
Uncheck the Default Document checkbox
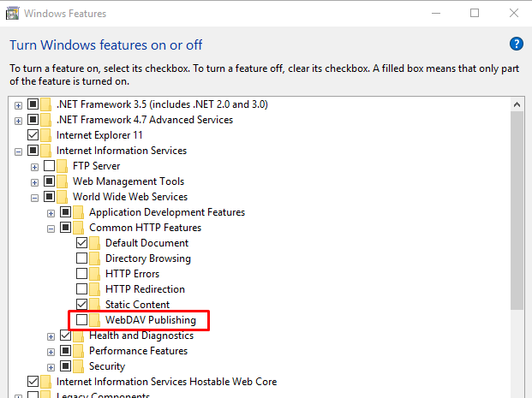click(x=81, y=243)
